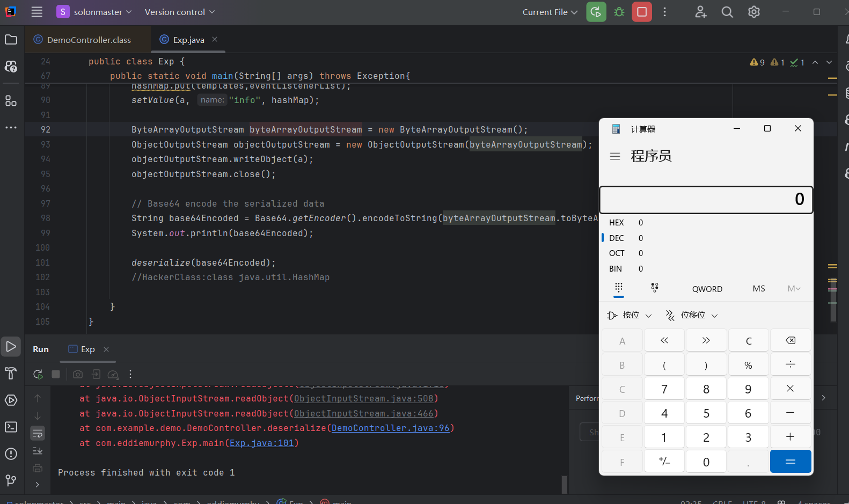Expand calculator bit shift dropdown
Viewport: 849px width, 504px height.
[x=692, y=316]
